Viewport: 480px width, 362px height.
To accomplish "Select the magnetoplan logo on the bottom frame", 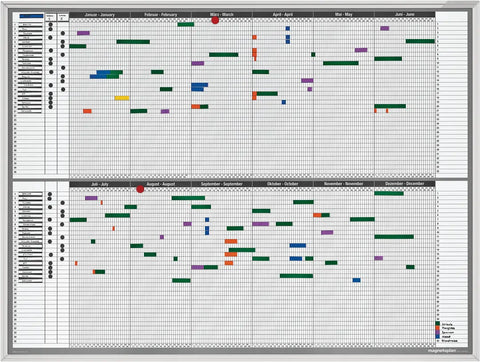I will click(x=441, y=351).
